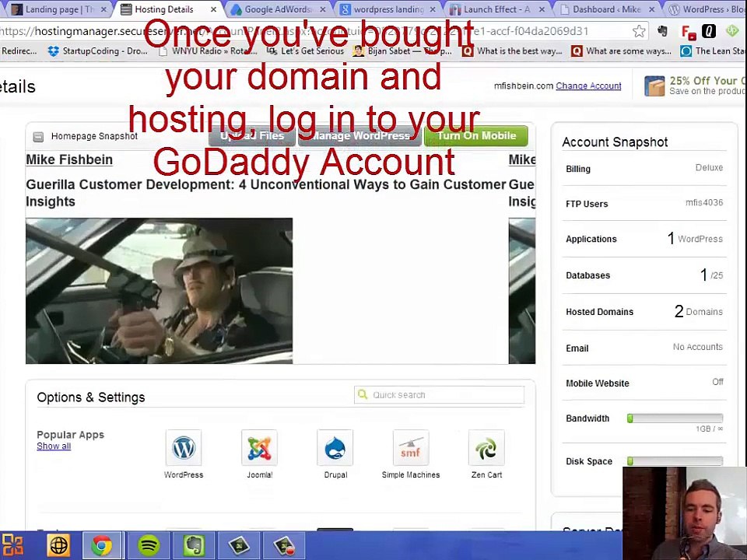Click the Change Account link
Viewport: 747px width, 560px height.
coord(588,86)
